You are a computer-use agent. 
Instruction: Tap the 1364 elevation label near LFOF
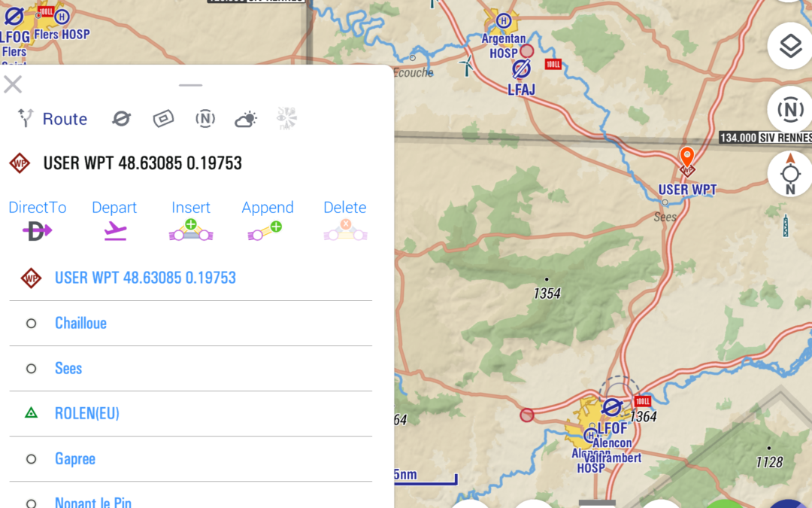(643, 416)
